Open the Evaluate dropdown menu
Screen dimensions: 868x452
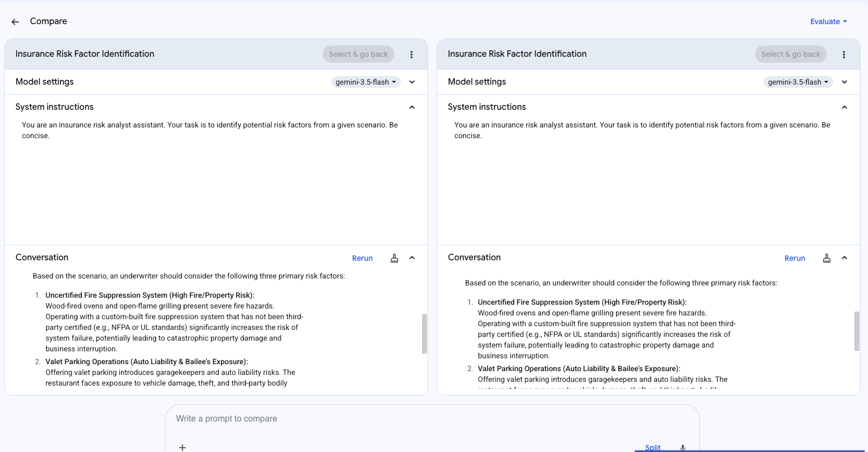[x=828, y=21]
